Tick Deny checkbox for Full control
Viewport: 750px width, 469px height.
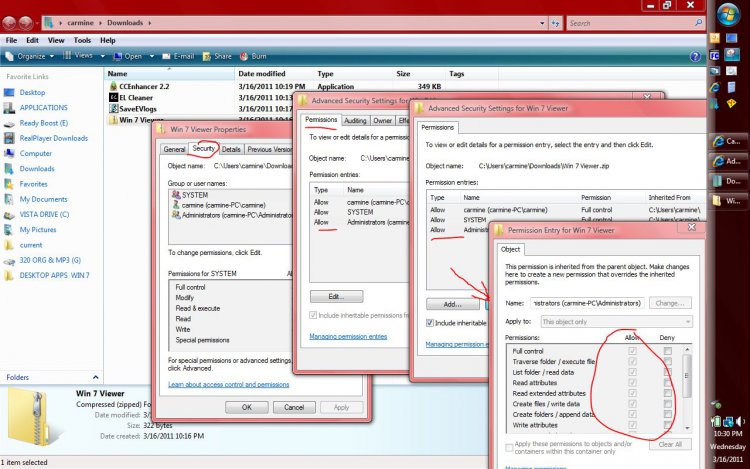[668, 351]
